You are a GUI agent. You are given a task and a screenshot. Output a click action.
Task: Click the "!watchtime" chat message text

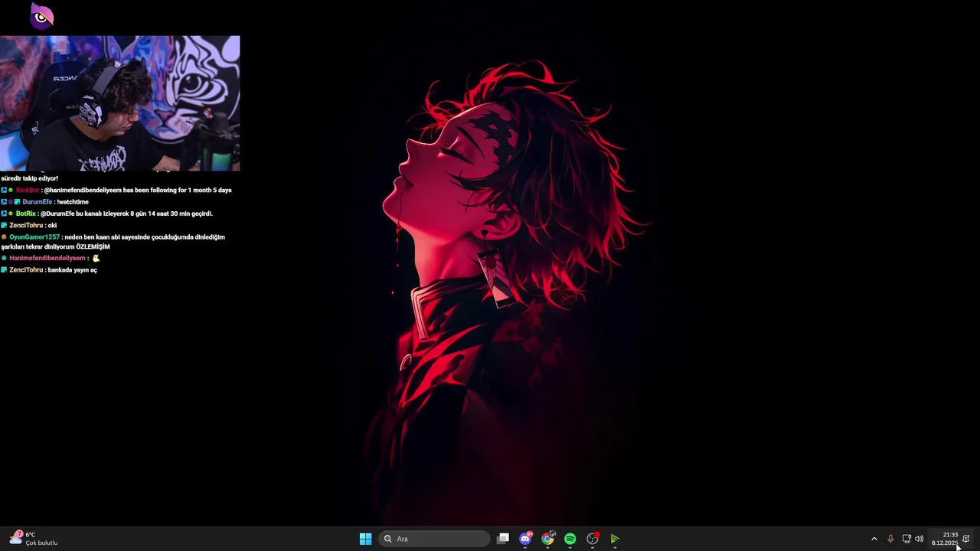[x=73, y=202]
